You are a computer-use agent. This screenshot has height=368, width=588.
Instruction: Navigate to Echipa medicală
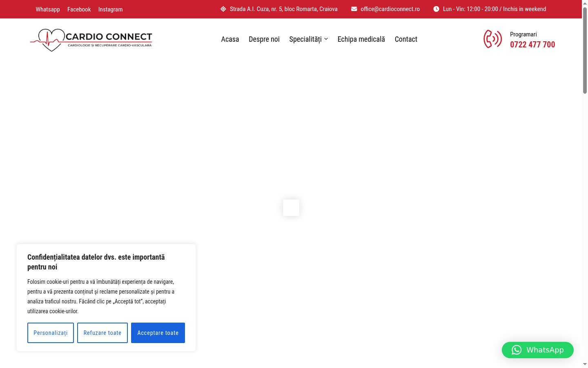coord(361,39)
